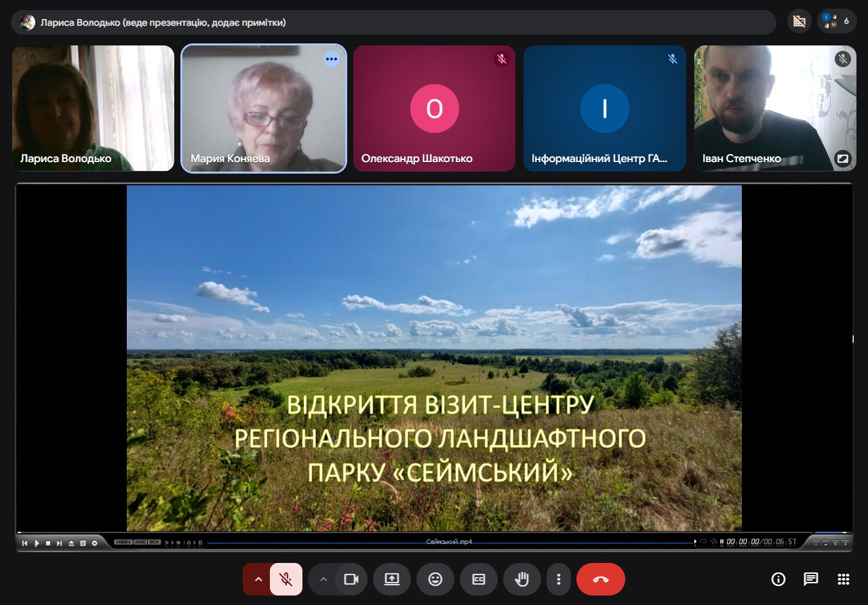Show the participants list with count 6
Image resolution: width=868 pixels, height=605 pixels.
837,22
